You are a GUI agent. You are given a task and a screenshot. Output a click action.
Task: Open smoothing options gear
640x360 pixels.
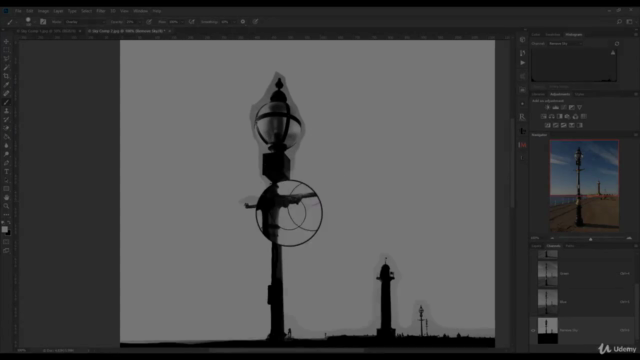[243, 22]
